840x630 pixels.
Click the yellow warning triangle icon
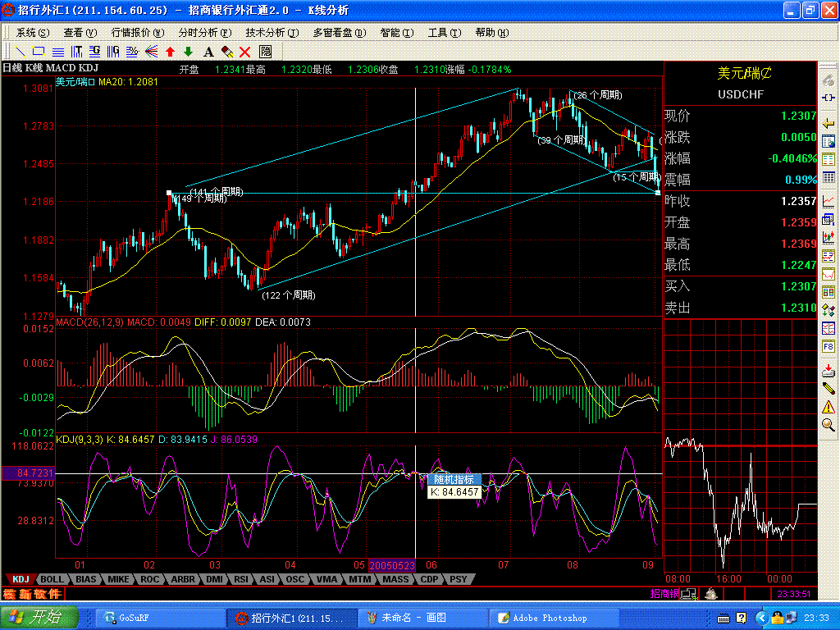(x=829, y=408)
